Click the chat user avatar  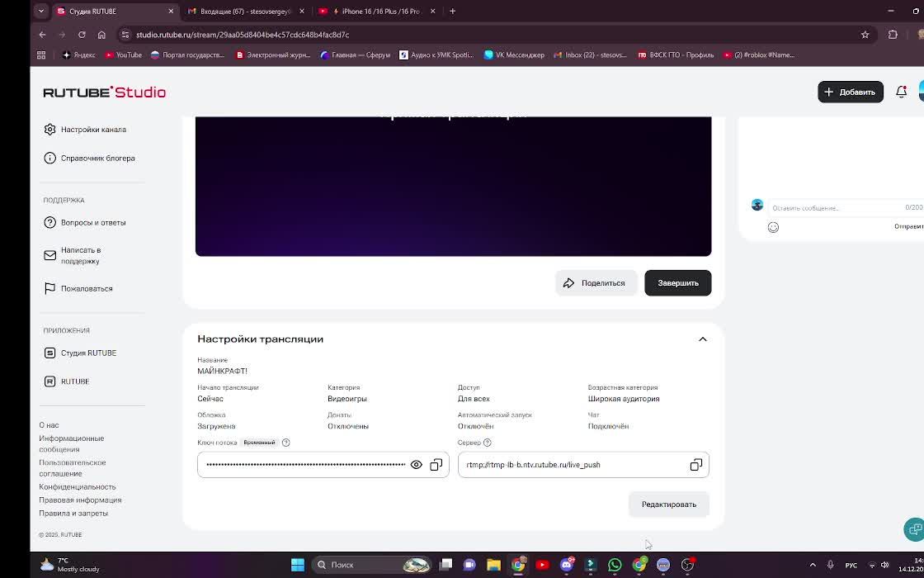click(757, 206)
